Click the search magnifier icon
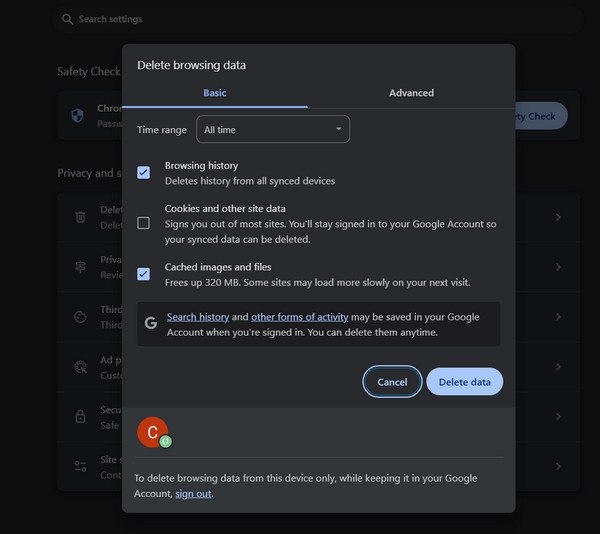Viewport: 600px width, 534px height. pyautogui.click(x=67, y=19)
